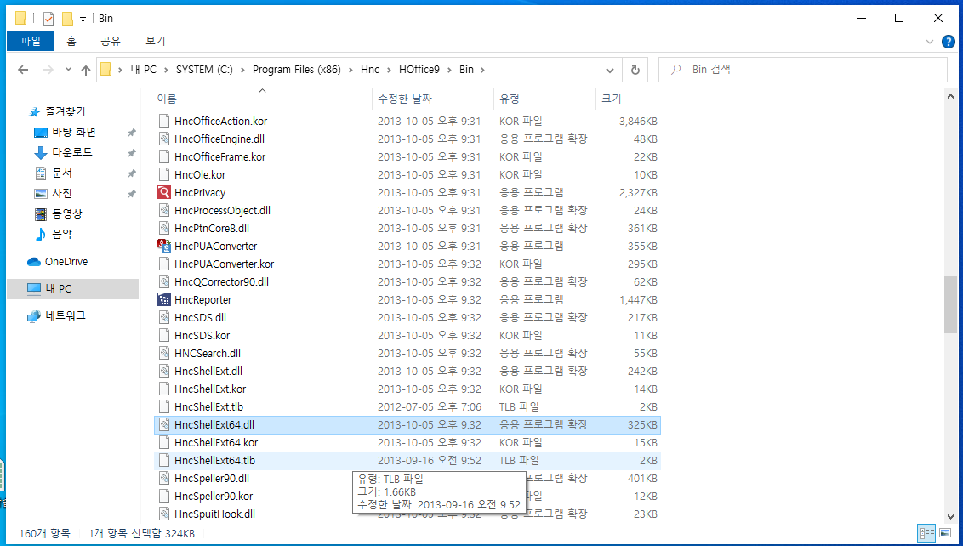Select the HncPrivacy application icon

tap(163, 192)
